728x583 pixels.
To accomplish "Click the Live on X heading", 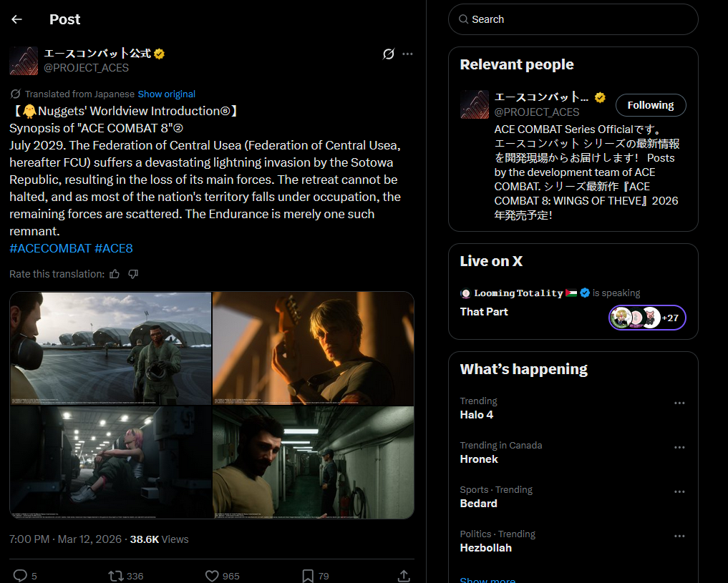I will (491, 262).
